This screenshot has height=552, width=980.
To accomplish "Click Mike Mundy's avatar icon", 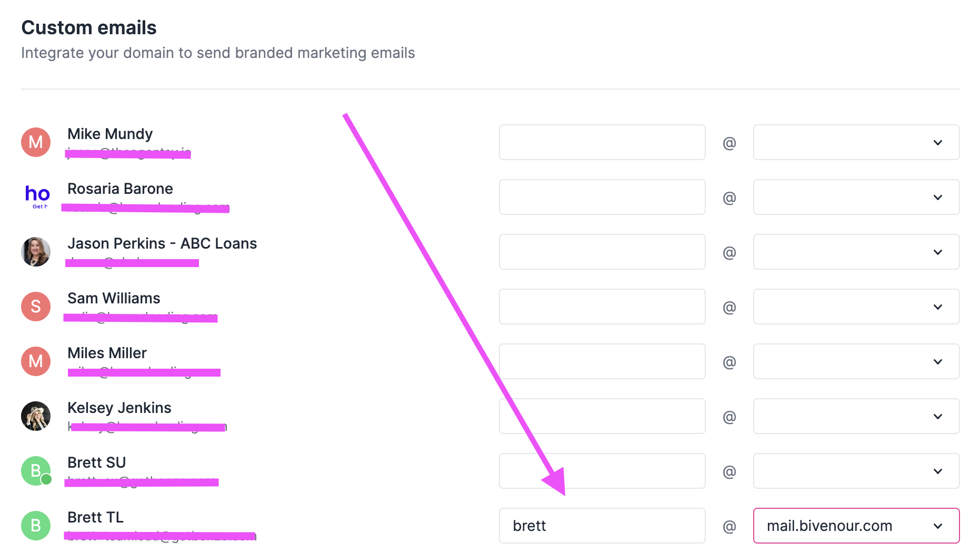I will [35, 142].
